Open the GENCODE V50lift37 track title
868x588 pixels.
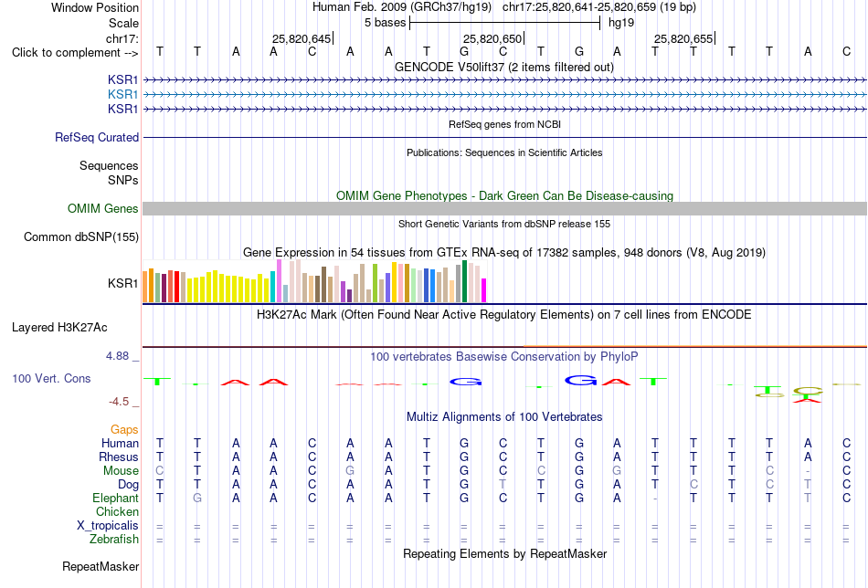504,67
